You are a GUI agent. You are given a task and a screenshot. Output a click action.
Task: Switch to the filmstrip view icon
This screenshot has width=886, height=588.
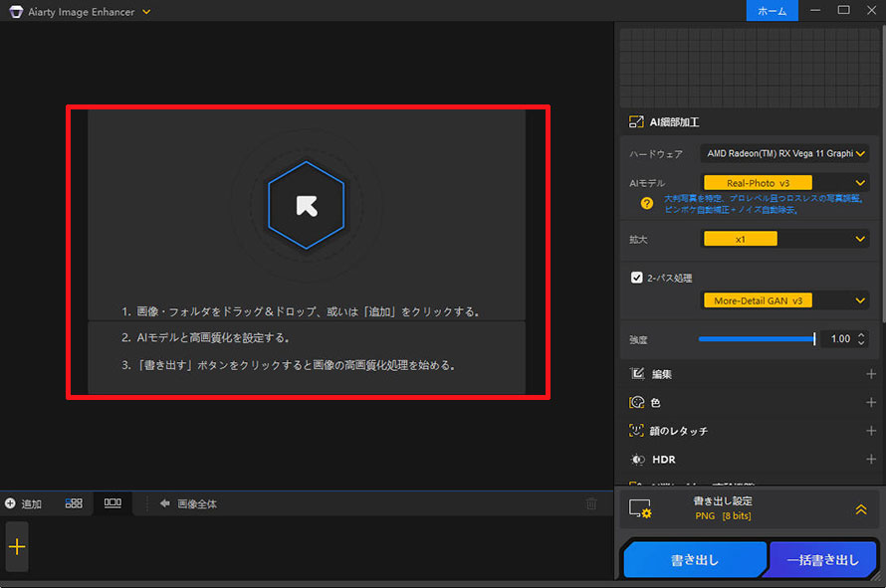coord(112,502)
